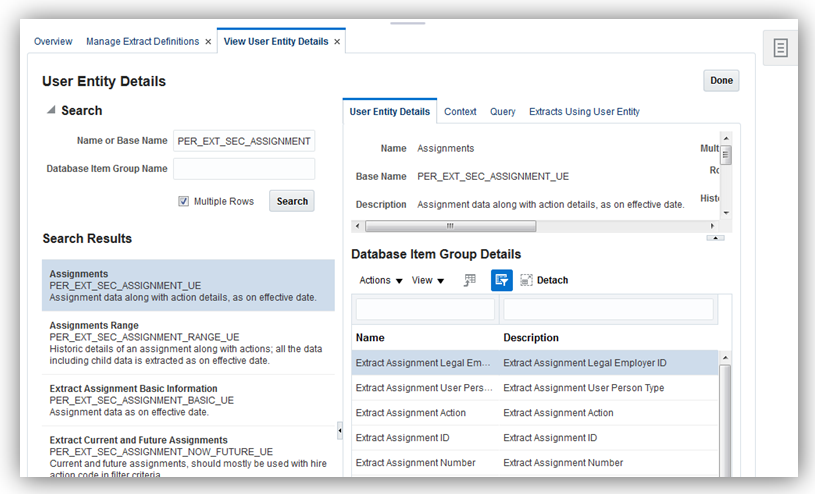
Task: Click the Name or Base Name field
Action: tap(244, 141)
